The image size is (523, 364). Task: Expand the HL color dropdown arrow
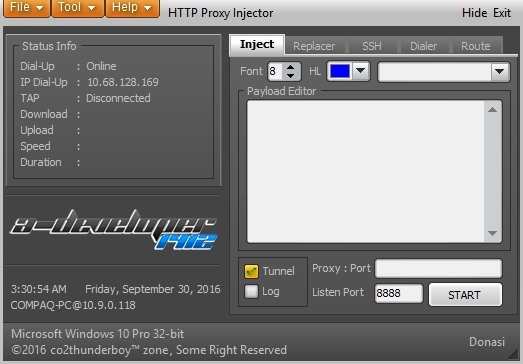click(360, 71)
